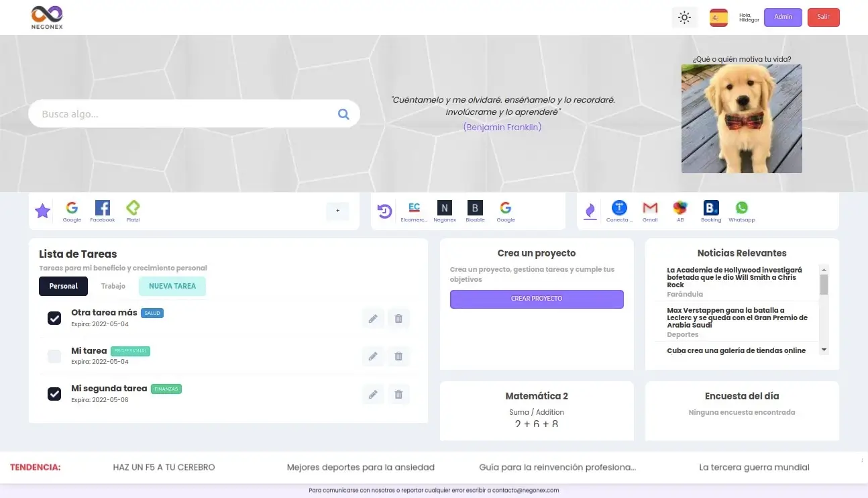Open the Spanish flag language selector
The height and width of the screenshot is (498, 868).
coord(718,17)
